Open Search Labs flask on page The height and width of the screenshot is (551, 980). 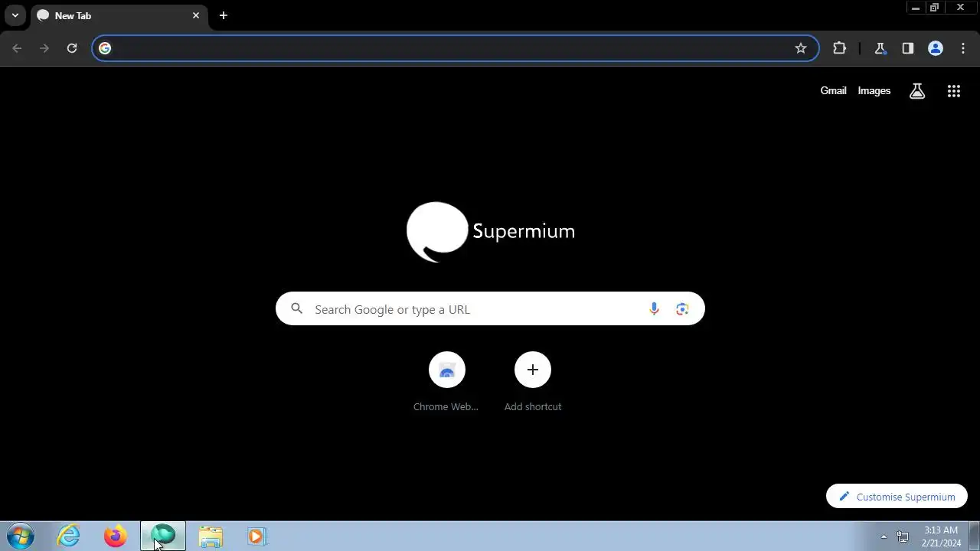coord(917,91)
